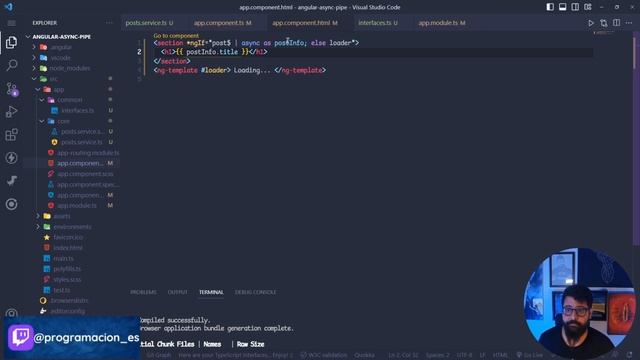Follow the Go to component code lens
The width and height of the screenshot is (640, 360).
click(x=176, y=36)
